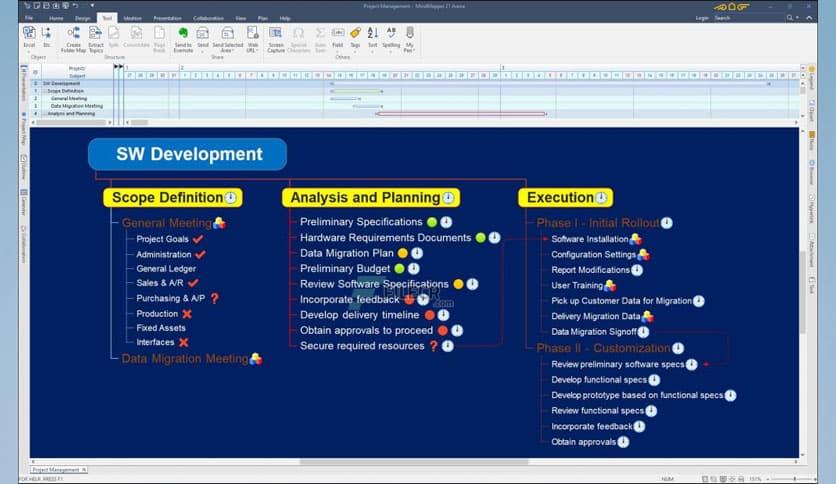836x484 pixels.
Task: Click the Scope Definition green Gantt bar
Action: point(356,91)
